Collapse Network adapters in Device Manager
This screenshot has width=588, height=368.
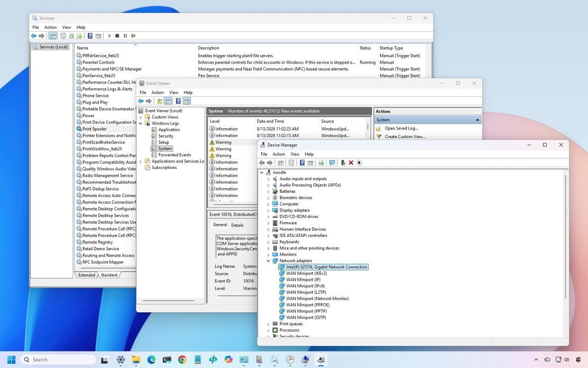click(x=268, y=261)
